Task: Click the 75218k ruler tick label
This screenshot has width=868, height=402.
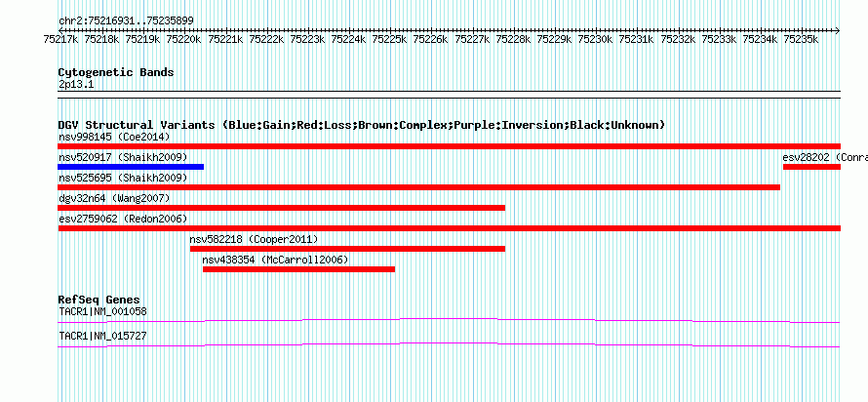Action: tap(101, 39)
